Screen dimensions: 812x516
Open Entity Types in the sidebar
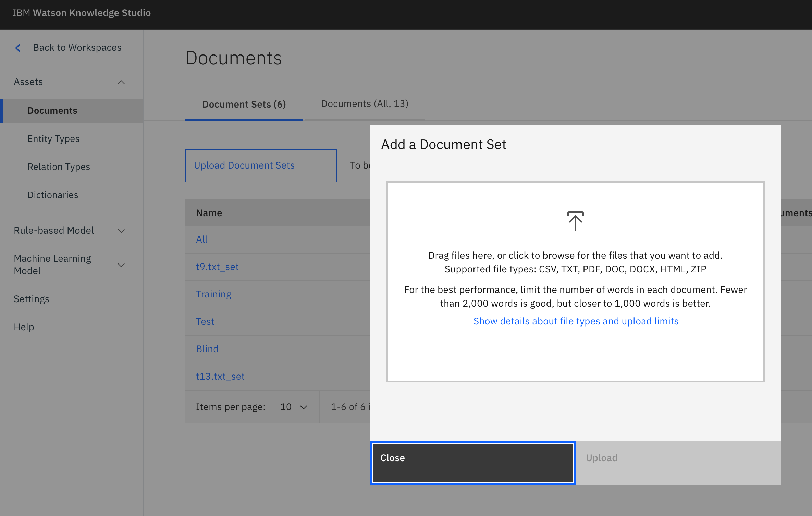click(x=53, y=139)
